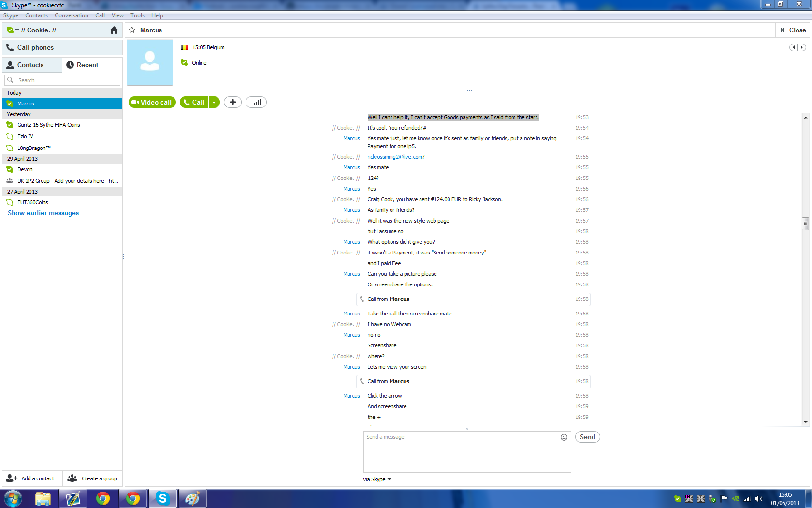Click Show earlier messages link
Image resolution: width=812 pixels, height=508 pixels.
[43, 213]
